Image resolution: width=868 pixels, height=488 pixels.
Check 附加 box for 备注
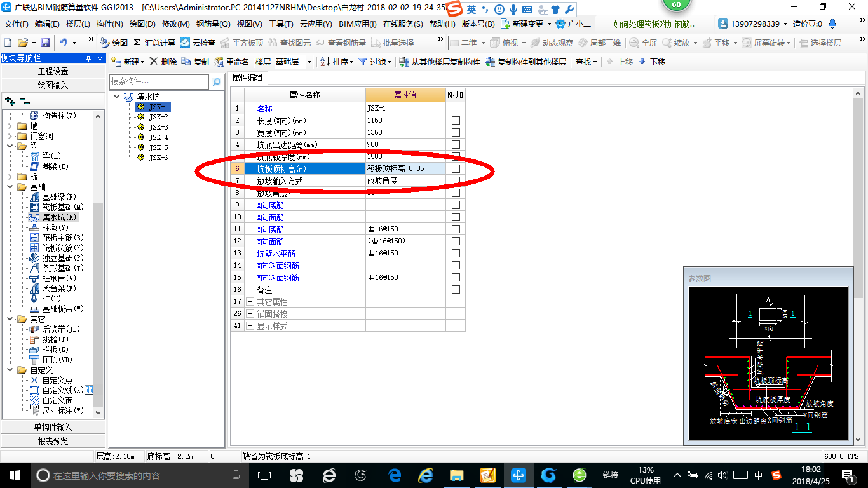(x=456, y=289)
